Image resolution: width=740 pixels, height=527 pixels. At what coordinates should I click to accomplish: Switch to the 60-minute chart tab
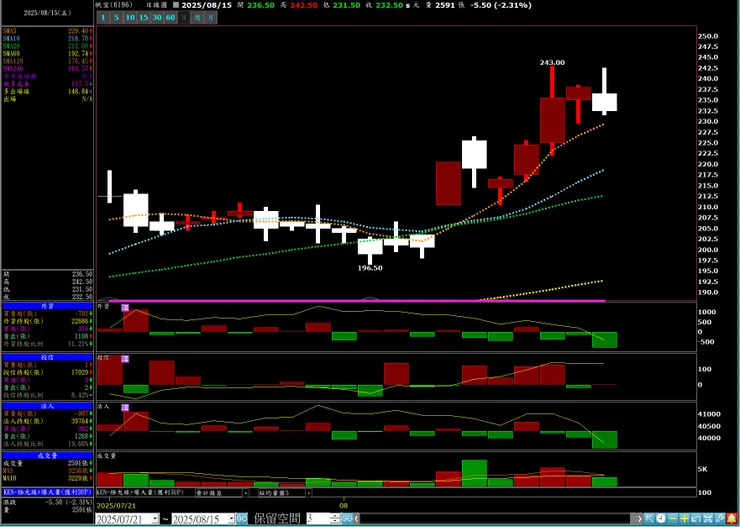170,18
